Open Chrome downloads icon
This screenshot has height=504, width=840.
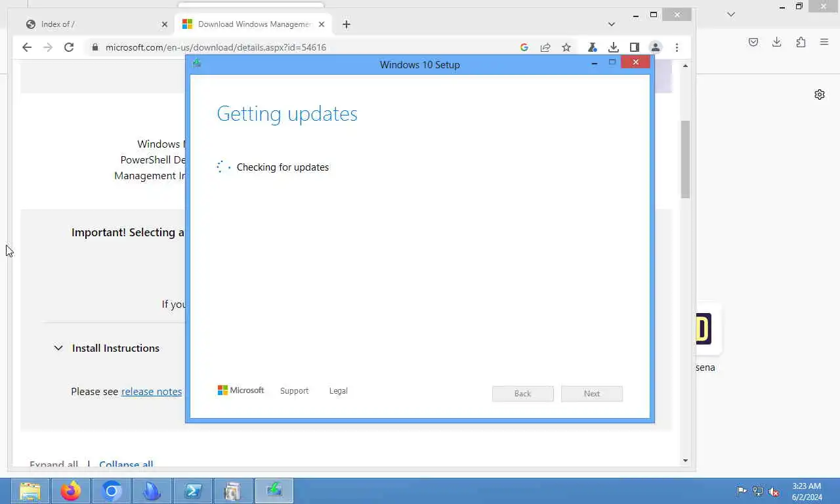613,47
